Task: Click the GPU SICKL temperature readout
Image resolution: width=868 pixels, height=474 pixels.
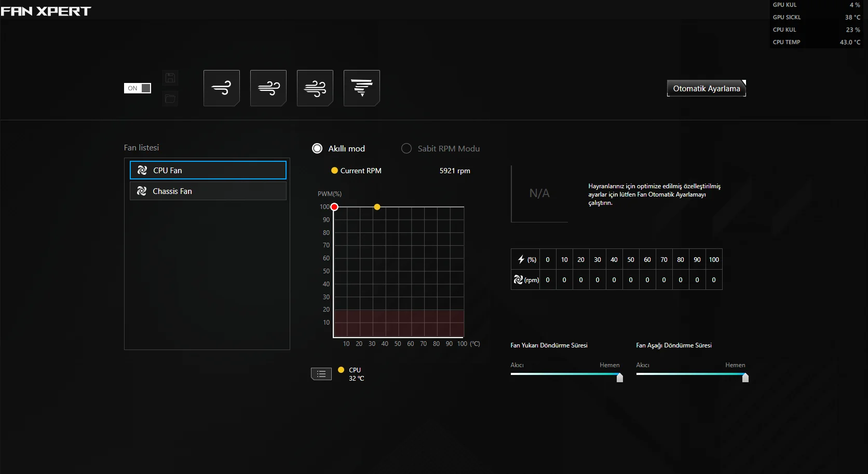Action: (x=816, y=17)
